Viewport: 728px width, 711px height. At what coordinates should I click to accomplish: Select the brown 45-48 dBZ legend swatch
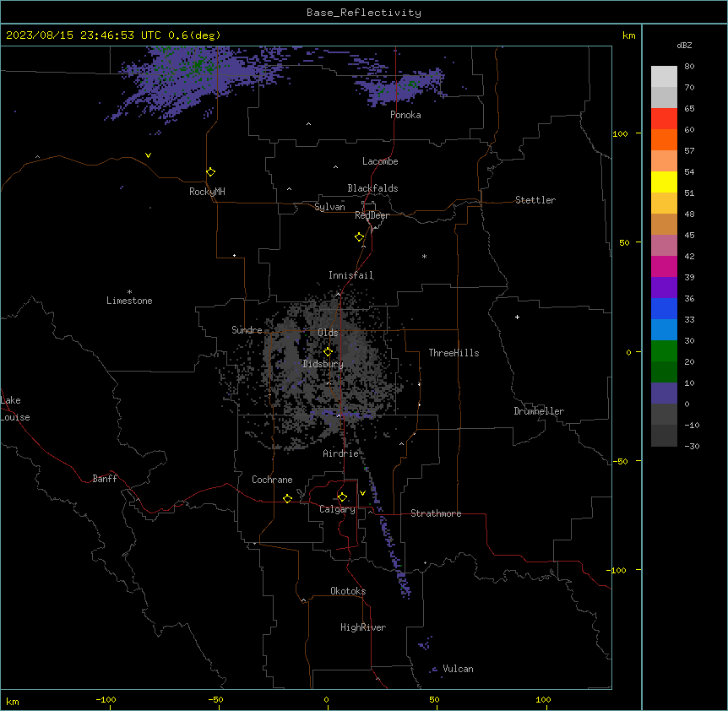[664, 224]
